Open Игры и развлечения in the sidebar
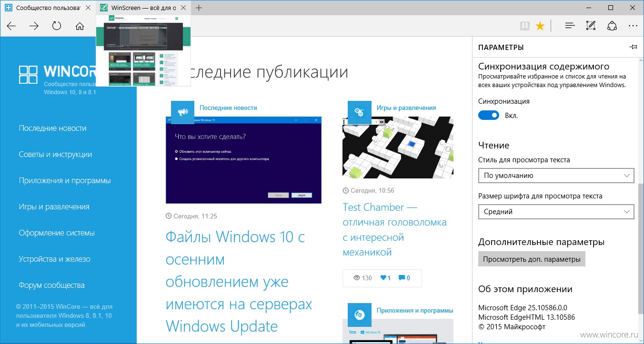The height and width of the screenshot is (344, 644). pos(54,206)
